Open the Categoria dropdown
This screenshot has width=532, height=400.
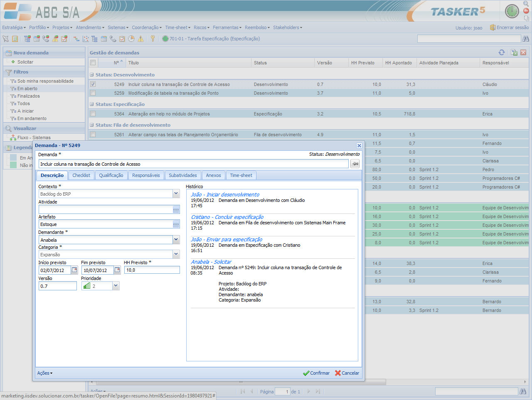click(x=176, y=254)
